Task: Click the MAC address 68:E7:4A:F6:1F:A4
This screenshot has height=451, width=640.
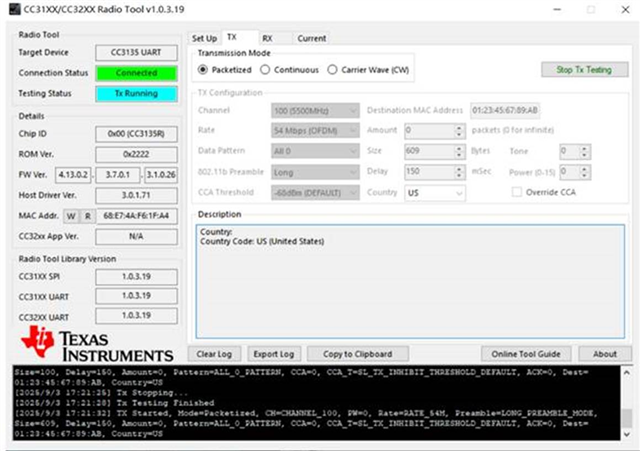Action: point(136,216)
